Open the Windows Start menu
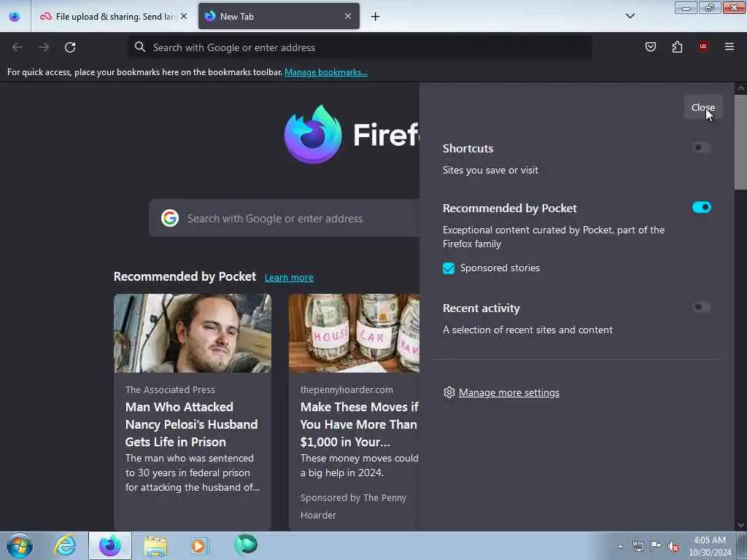This screenshot has height=560, width=747. click(x=20, y=545)
